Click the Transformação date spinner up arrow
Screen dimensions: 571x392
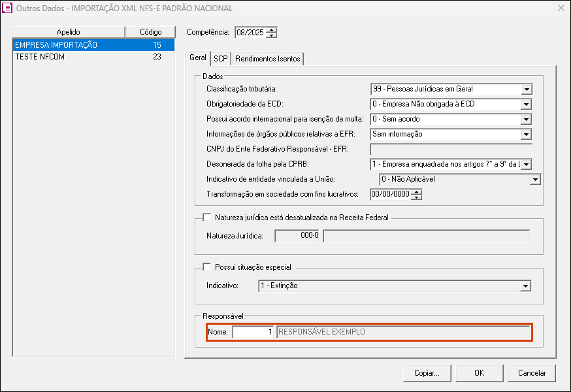417,191
